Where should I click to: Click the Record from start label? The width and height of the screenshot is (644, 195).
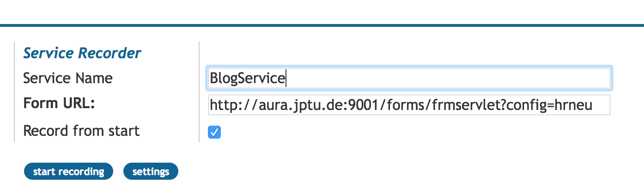(x=81, y=131)
